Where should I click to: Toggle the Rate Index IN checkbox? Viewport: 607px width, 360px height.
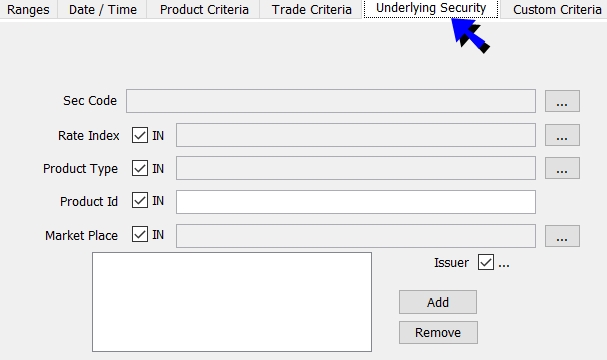[x=140, y=135]
